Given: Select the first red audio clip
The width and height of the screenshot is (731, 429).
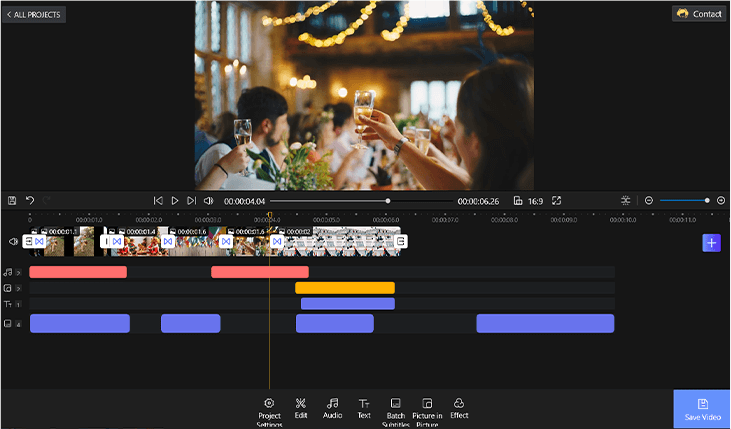Looking at the screenshot, I should (x=78, y=272).
